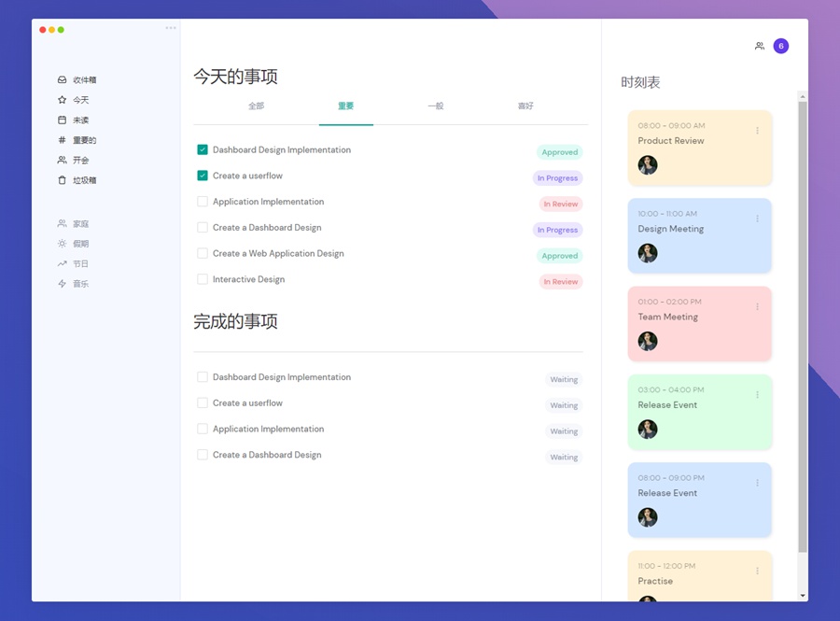Switch to the 全部 tab
840x621 pixels.
pyautogui.click(x=256, y=106)
